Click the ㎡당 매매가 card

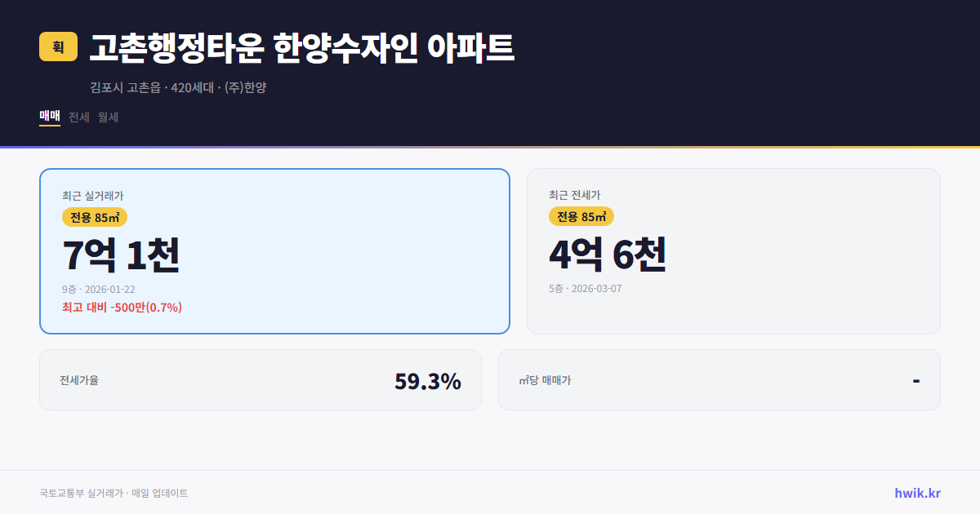(x=719, y=379)
